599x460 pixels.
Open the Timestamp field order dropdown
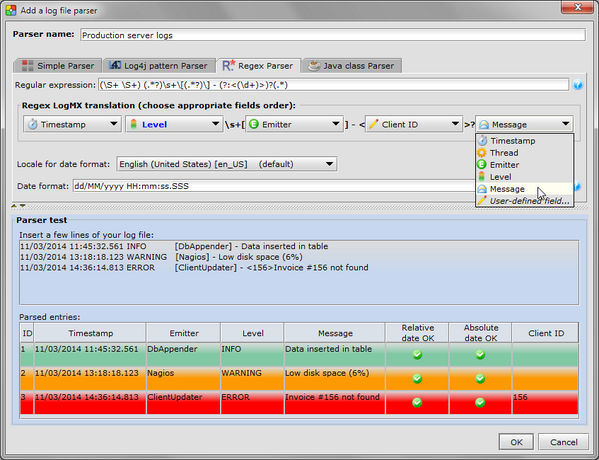pyautogui.click(x=72, y=124)
